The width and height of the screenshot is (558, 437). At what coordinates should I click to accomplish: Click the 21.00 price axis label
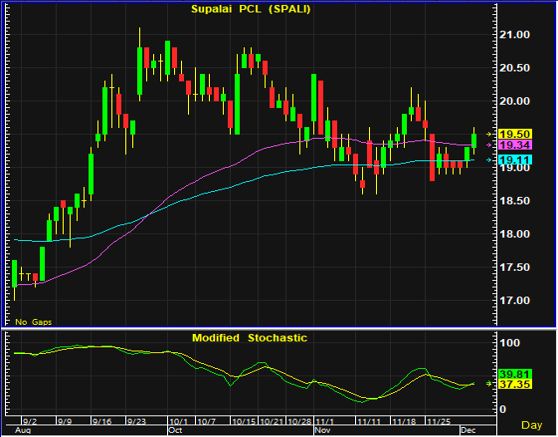coord(515,35)
